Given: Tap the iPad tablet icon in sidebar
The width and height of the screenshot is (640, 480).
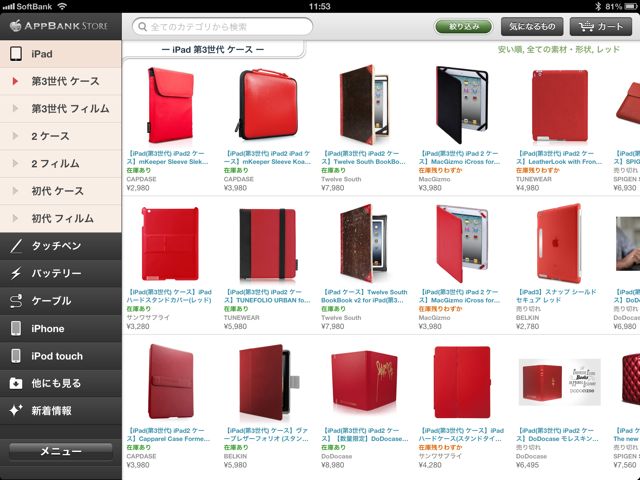Looking at the screenshot, I should [x=16, y=53].
